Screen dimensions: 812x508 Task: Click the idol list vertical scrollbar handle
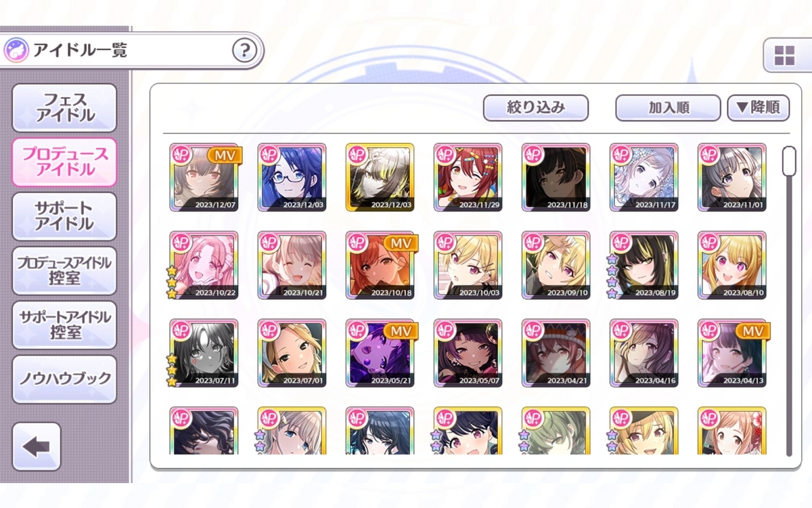tap(789, 161)
